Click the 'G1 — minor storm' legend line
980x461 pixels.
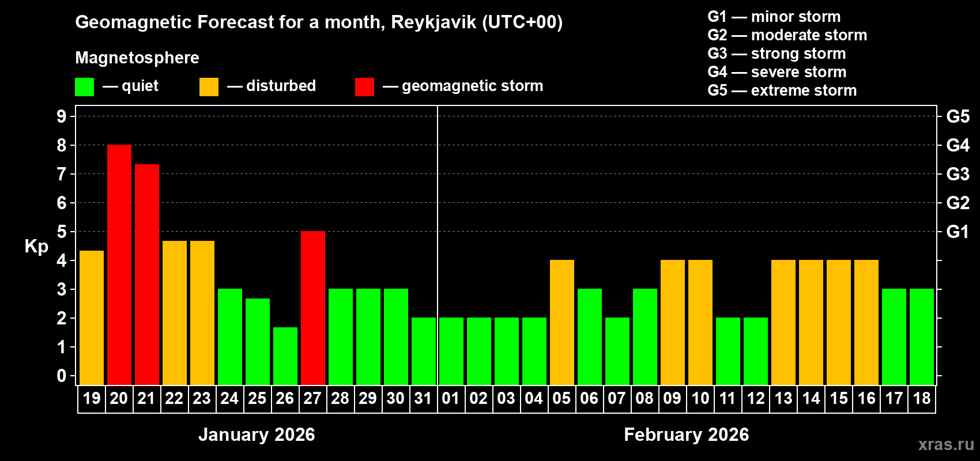(774, 17)
